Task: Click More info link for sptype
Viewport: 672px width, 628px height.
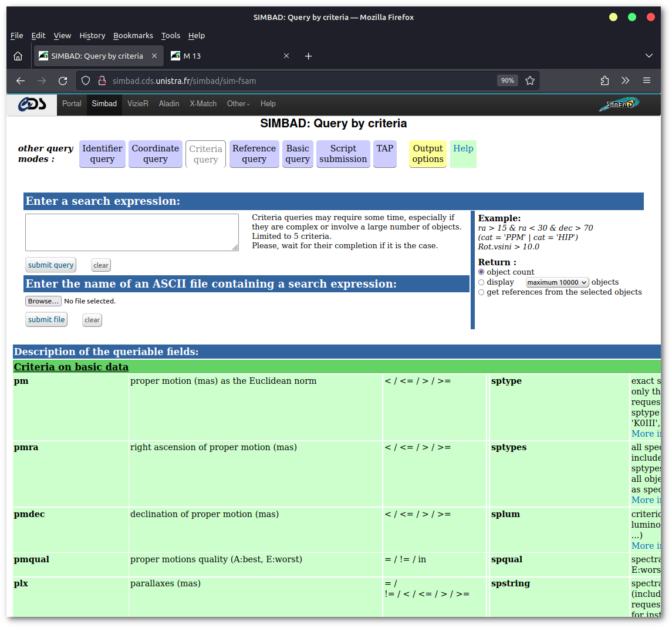Action: (x=646, y=434)
